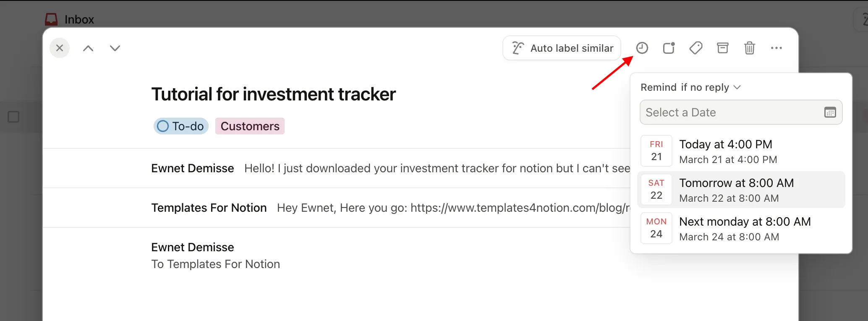The image size is (868, 321).
Task: Archive the email with the archive icon
Action: coord(722,48)
